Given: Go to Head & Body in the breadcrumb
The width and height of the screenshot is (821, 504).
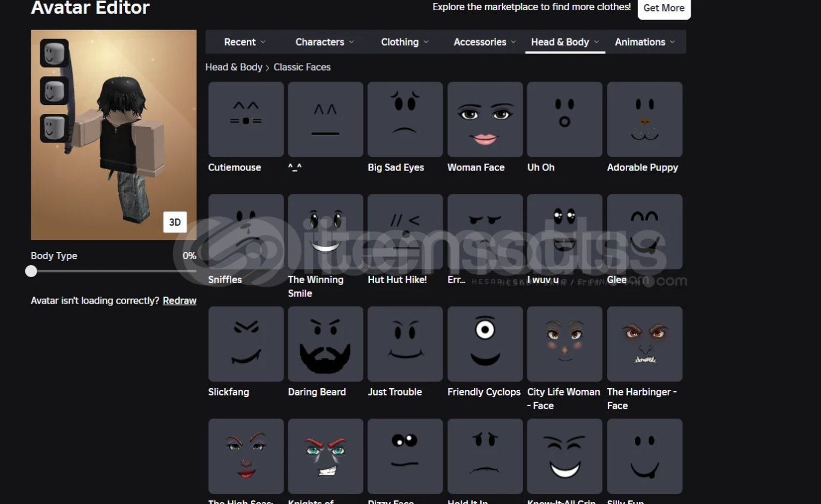Looking at the screenshot, I should coord(234,67).
